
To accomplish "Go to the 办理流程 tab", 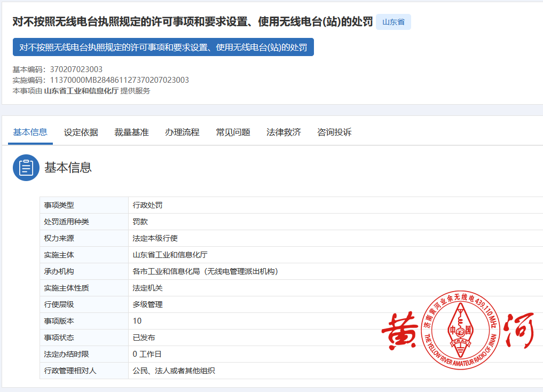I will (x=182, y=132).
